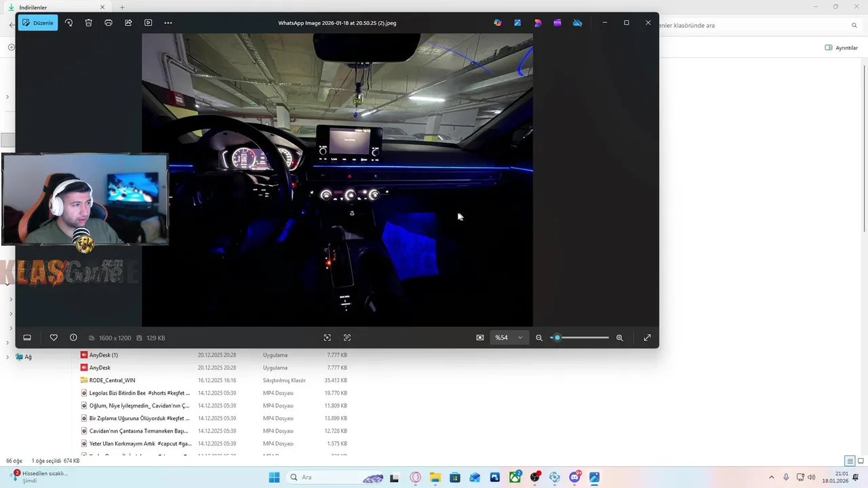Viewport: 868px width, 488px height.
Task: Rotate the image with the rotate icon
Action: click(68, 22)
